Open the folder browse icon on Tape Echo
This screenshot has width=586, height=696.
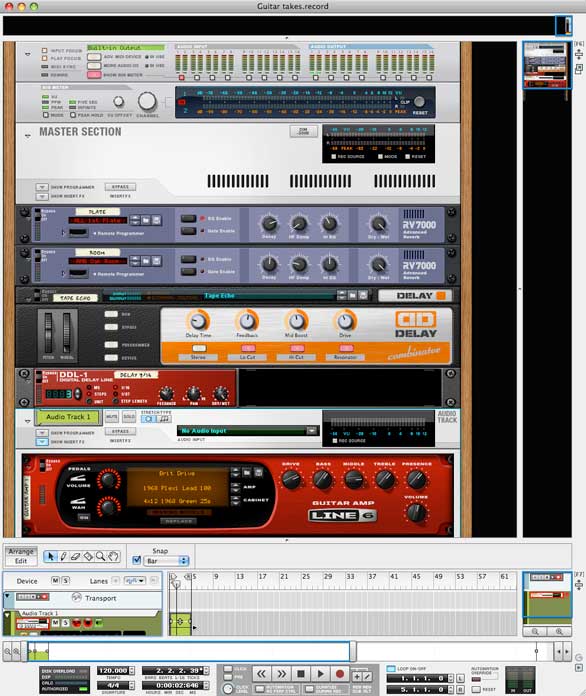(352, 295)
